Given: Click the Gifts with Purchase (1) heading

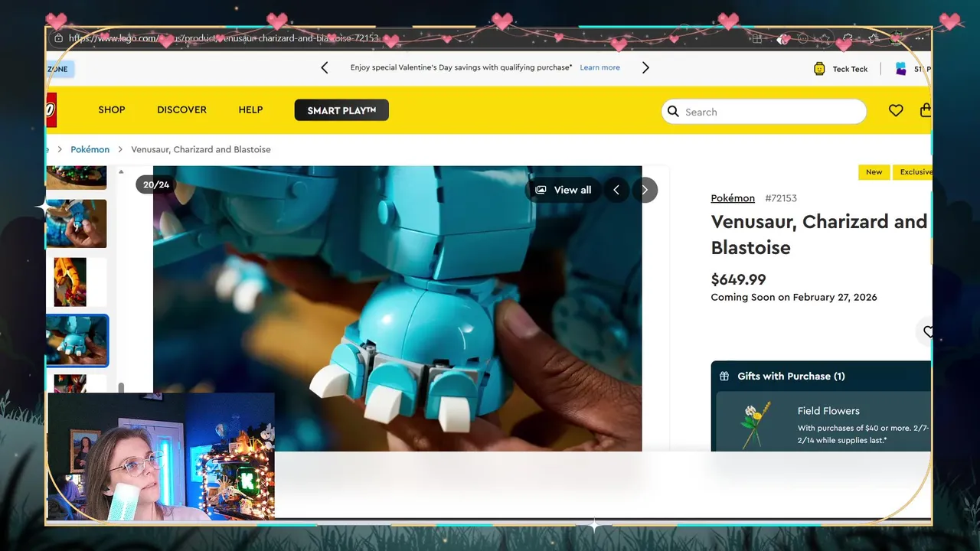Looking at the screenshot, I should 791,377.
